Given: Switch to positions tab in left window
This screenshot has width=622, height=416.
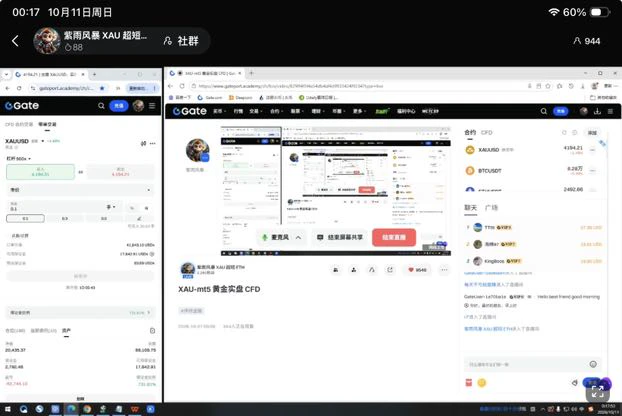Looking at the screenshot, I should (15, 331).
